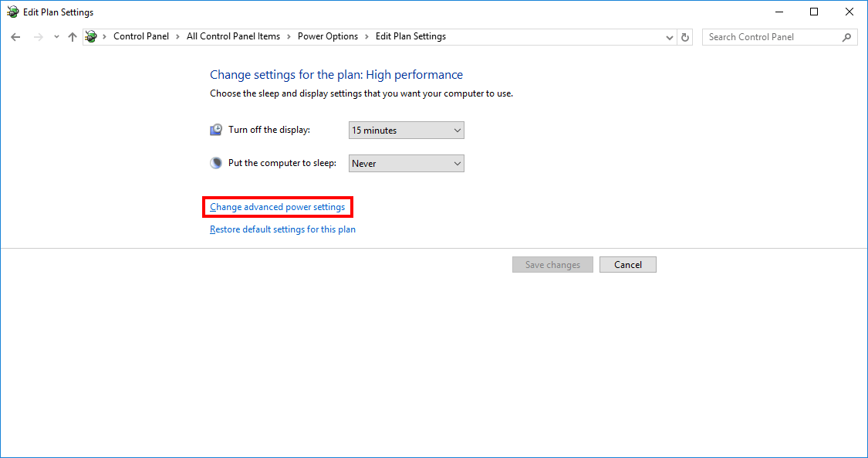Select Power Options in the breadcrumb path
This screenshot has height=458, width=868.
329,36
